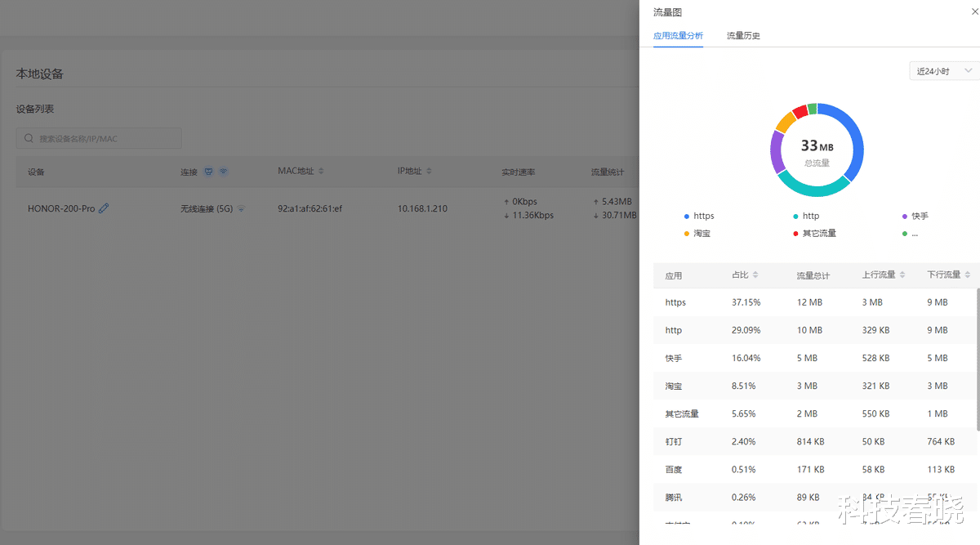Open the 近24小时 time range dropdown
The height and width of the screenshot is (545, 980).
coord(944,71)
